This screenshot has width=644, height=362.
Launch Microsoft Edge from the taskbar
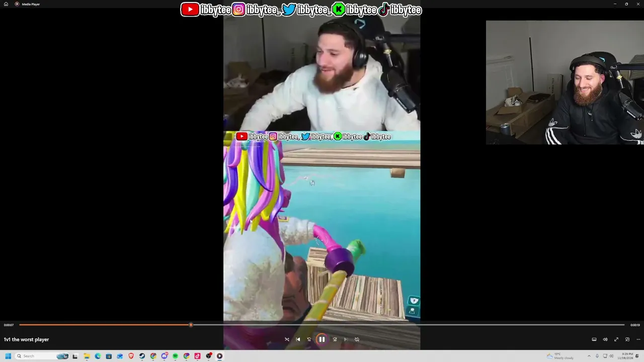tap(98, 356)
